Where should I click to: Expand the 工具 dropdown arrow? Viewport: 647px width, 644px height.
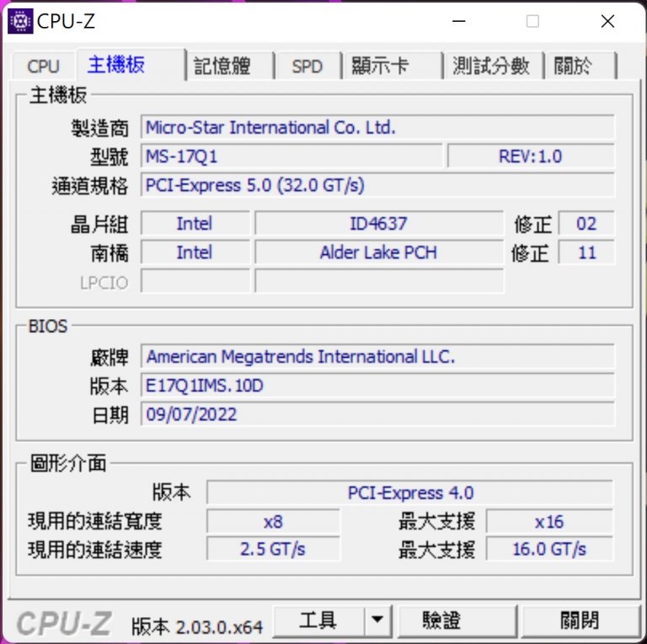pos(377,621)
